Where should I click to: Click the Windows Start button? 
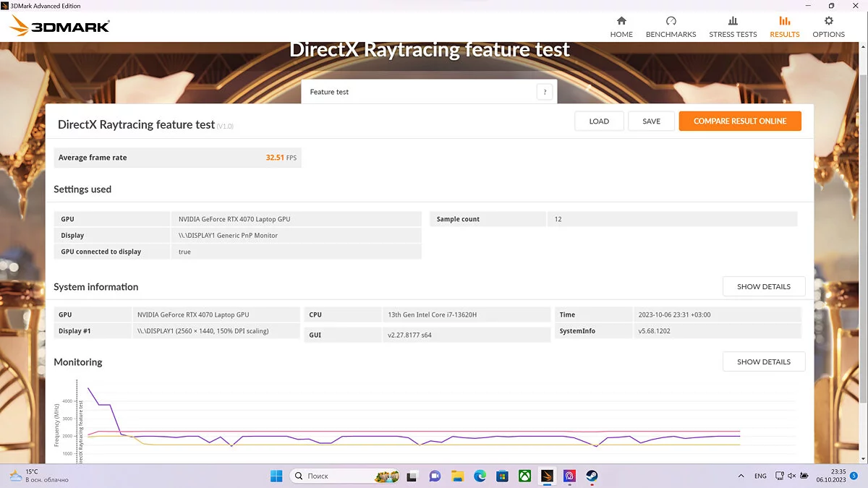(x=276, y=476)
